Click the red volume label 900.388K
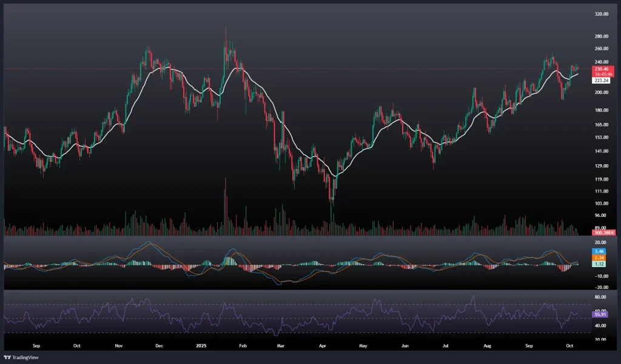 pyautogui.click(x=604, y=233)
